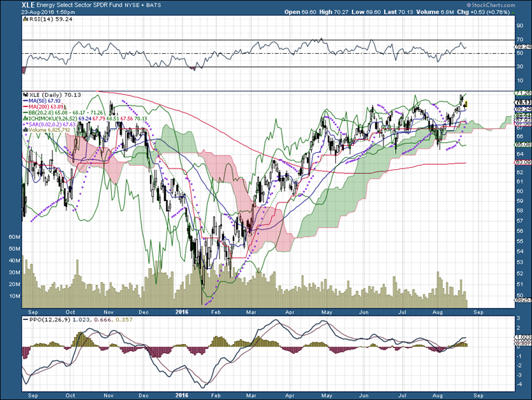
Task: Click the 65.08 lower band price tag
Action: click(523, 144)
